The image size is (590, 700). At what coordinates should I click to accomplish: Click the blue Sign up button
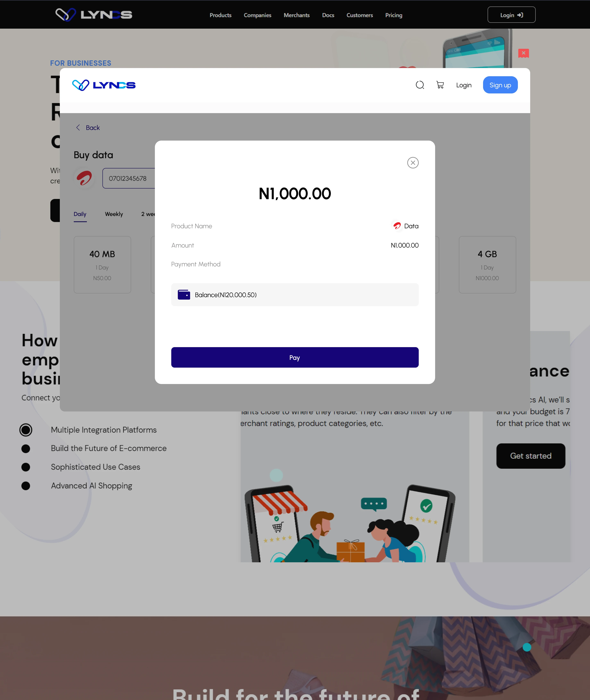pyautogui.click(x=500, y=85)
